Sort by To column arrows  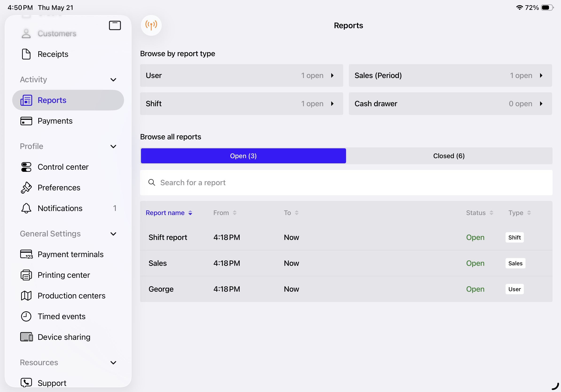point(297,213)
